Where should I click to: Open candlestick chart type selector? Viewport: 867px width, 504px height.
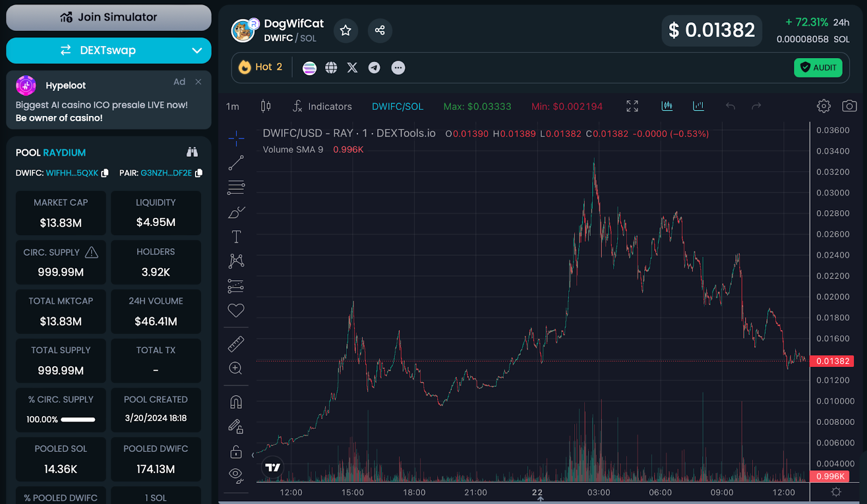click(x=266, y=106)
